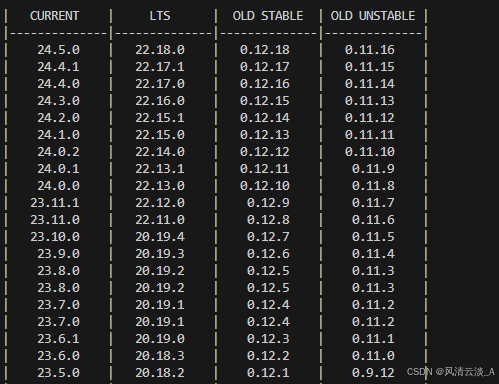Click LTS version 20.19.0
Image resolution: width=499 pixels, height=384 pixels.
160,339
